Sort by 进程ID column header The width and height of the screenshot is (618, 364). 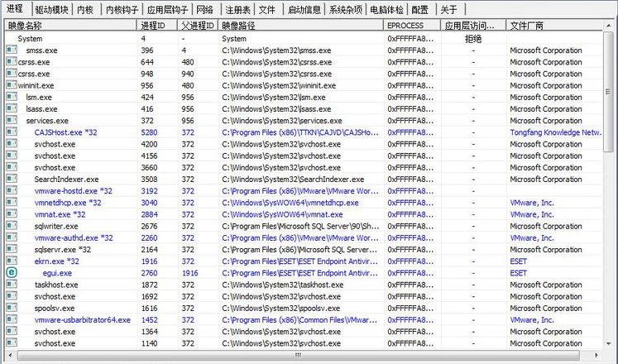coord(157,26)
